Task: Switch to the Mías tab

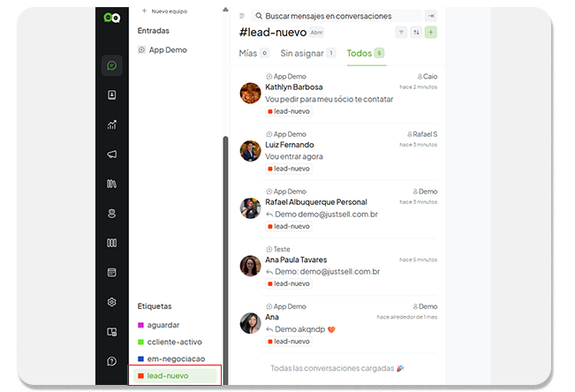Action: [254, 53]
